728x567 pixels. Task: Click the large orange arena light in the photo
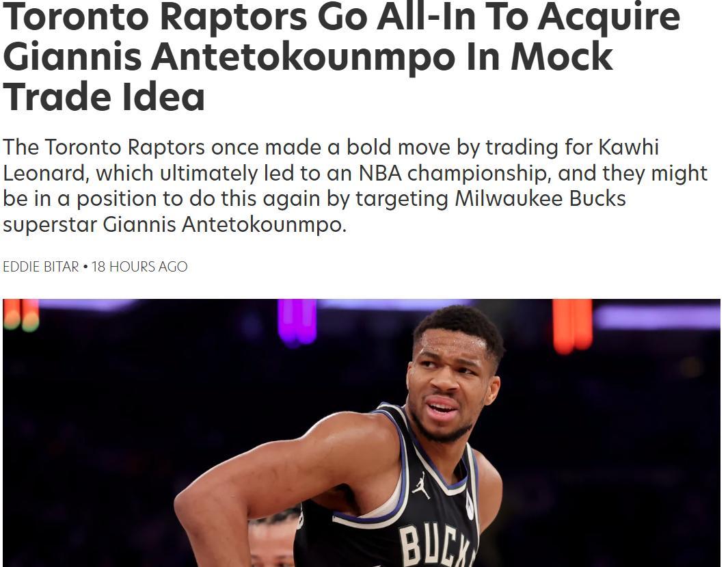click(572, 325)
